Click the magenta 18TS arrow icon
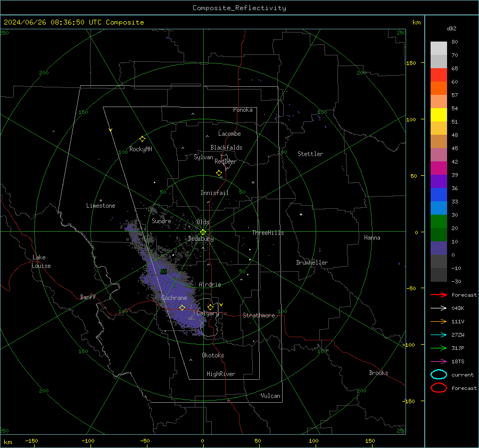The width and height of the screenshot is (479, 448). click(x=439, y=362)
